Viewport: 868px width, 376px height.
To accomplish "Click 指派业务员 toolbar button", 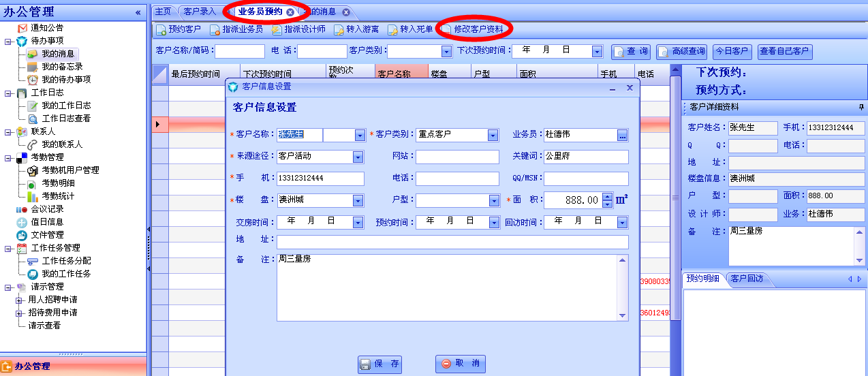I will pyautogui.click(x=236, y=30).
